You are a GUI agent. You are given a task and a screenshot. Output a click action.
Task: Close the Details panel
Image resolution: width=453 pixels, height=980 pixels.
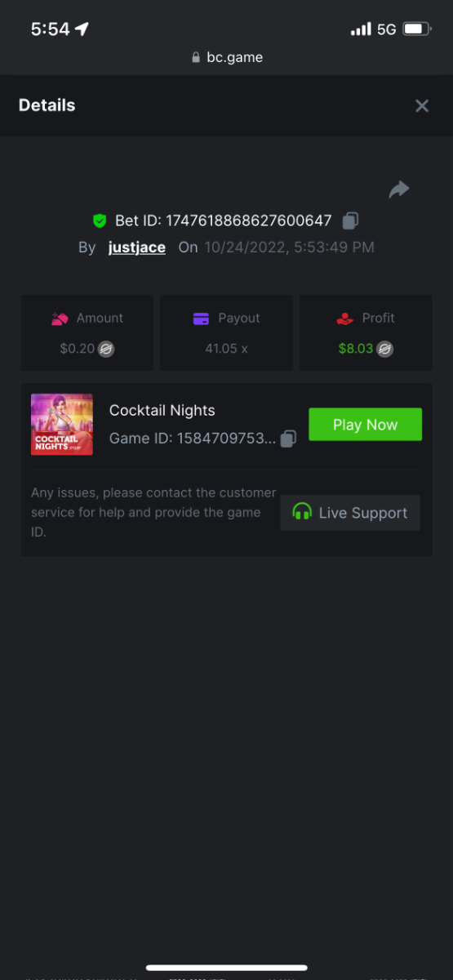pos(422,105)
